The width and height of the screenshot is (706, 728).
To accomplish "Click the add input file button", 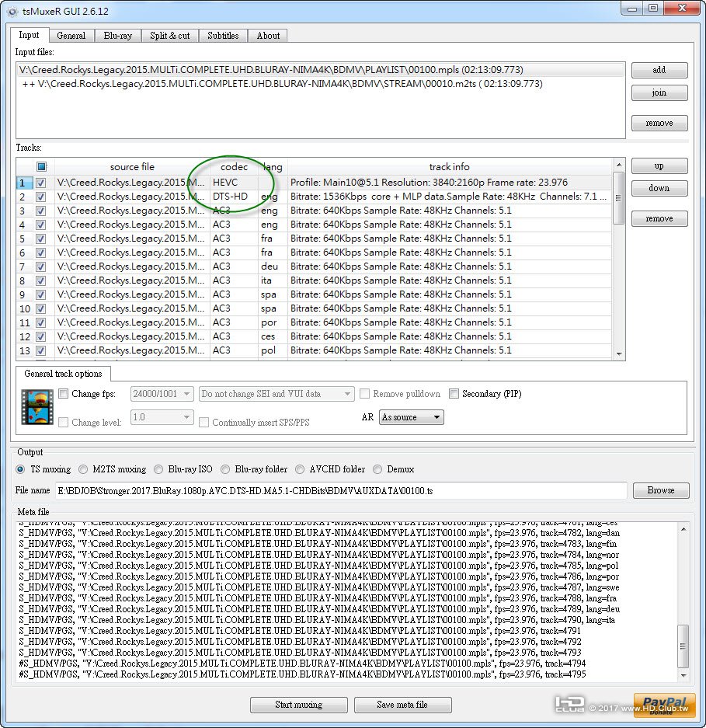I will 659,70.
